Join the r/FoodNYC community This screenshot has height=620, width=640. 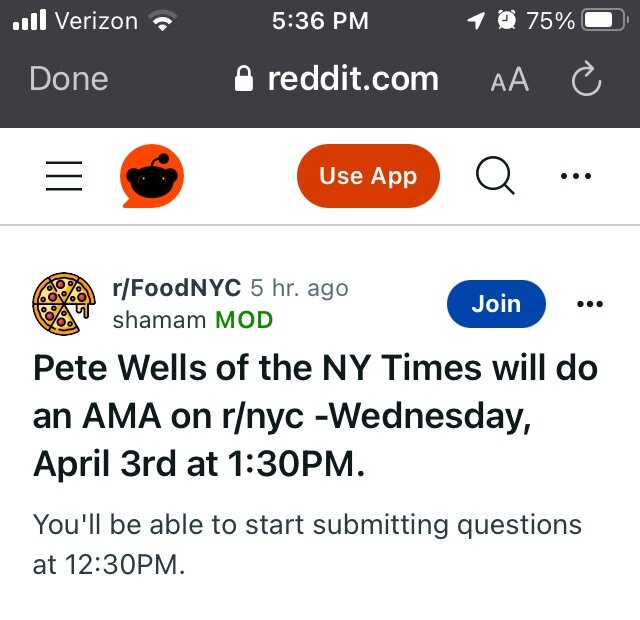[496, 304]
